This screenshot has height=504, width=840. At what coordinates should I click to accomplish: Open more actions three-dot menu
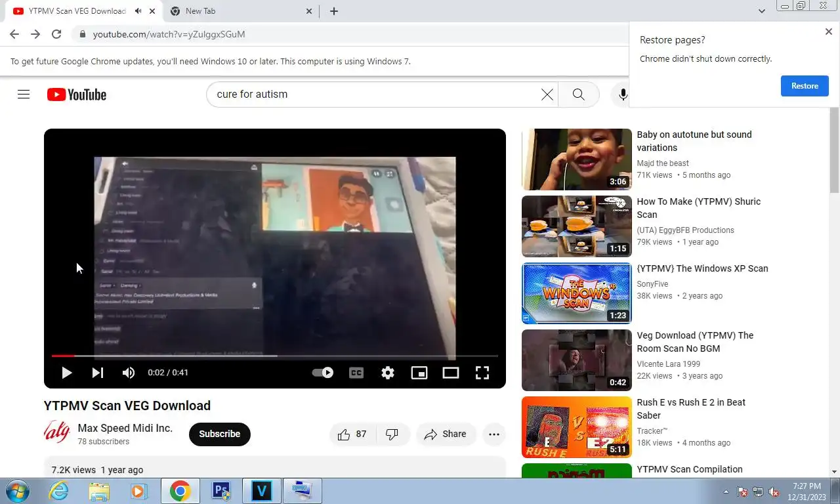(x=494, y=434)
